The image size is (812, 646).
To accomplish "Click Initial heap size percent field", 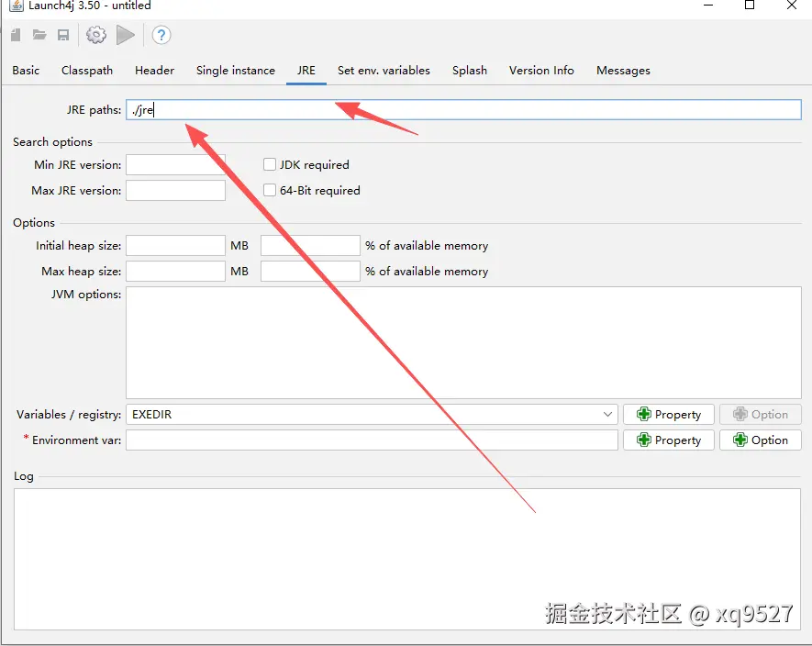I will coord(310,246).
